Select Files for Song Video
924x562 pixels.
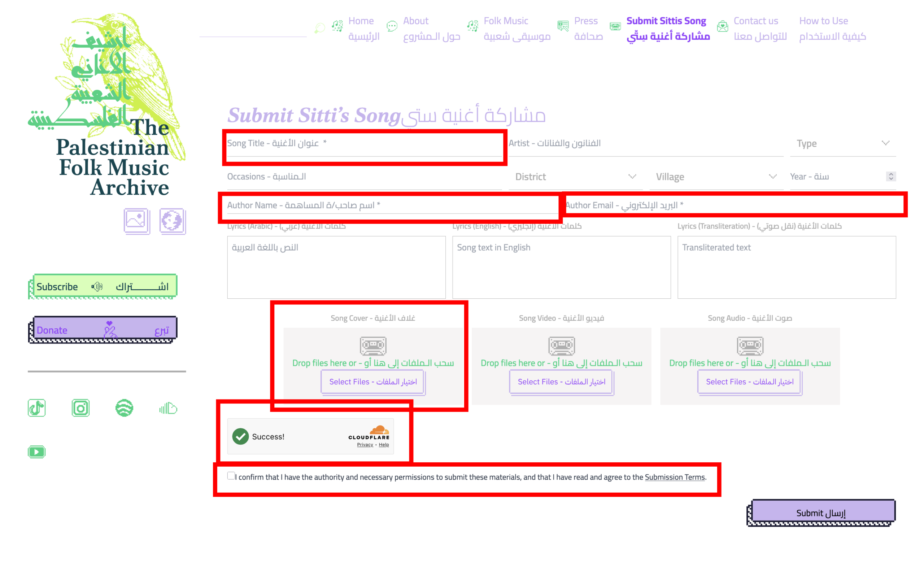click(x=561, y=382)
